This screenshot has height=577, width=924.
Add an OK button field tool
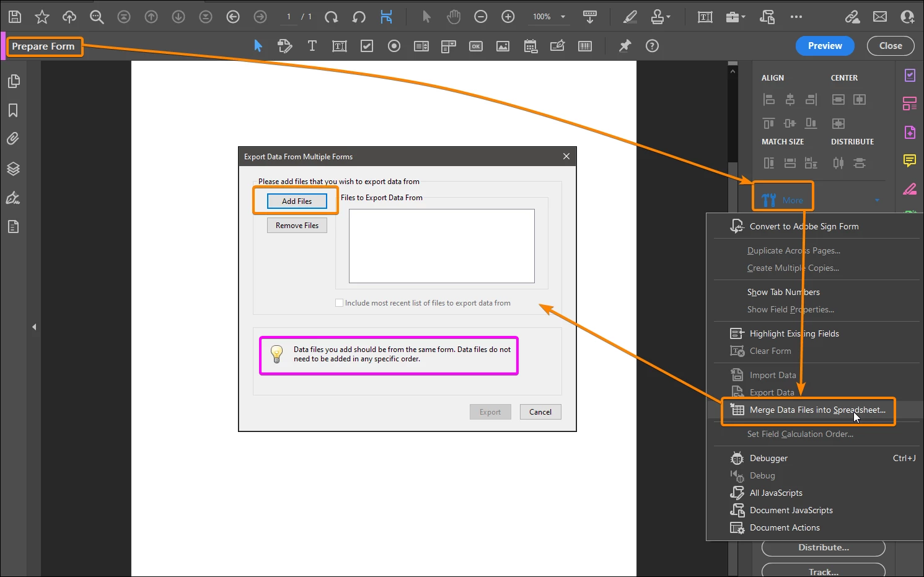(x=476, y=46)
